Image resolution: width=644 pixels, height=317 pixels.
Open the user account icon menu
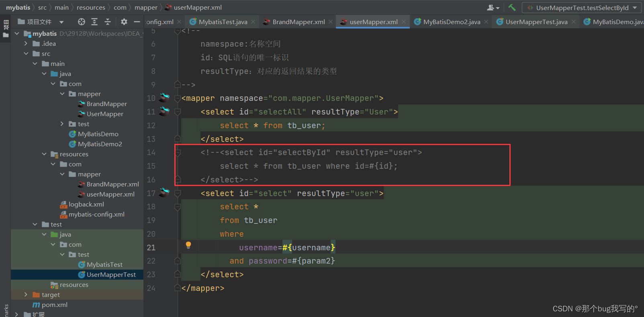(x=493, y=8)
